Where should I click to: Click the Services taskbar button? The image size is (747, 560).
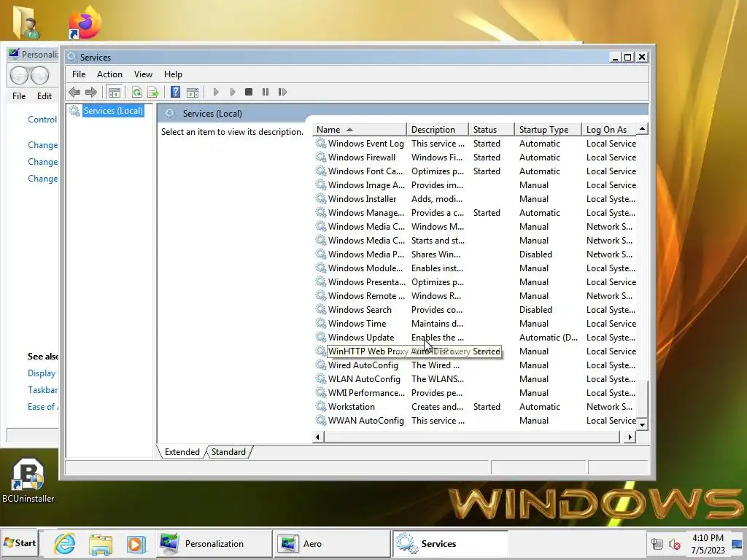pos(449,544)
